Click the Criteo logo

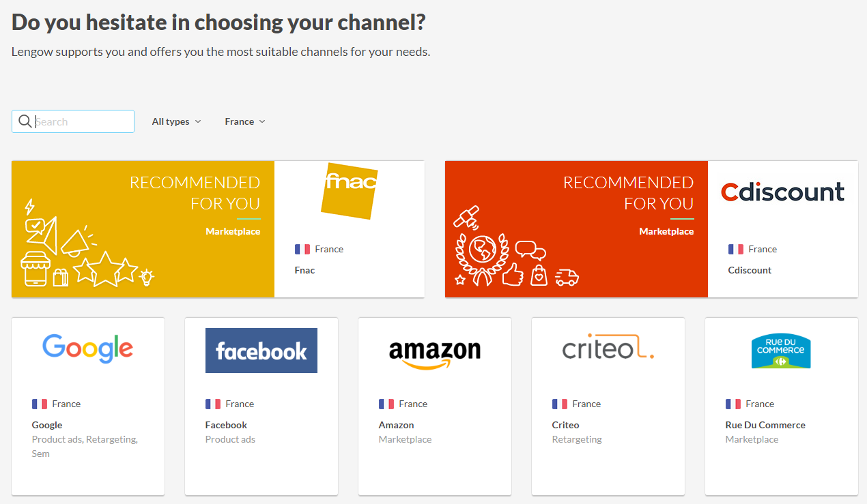[x=608, y=349]
